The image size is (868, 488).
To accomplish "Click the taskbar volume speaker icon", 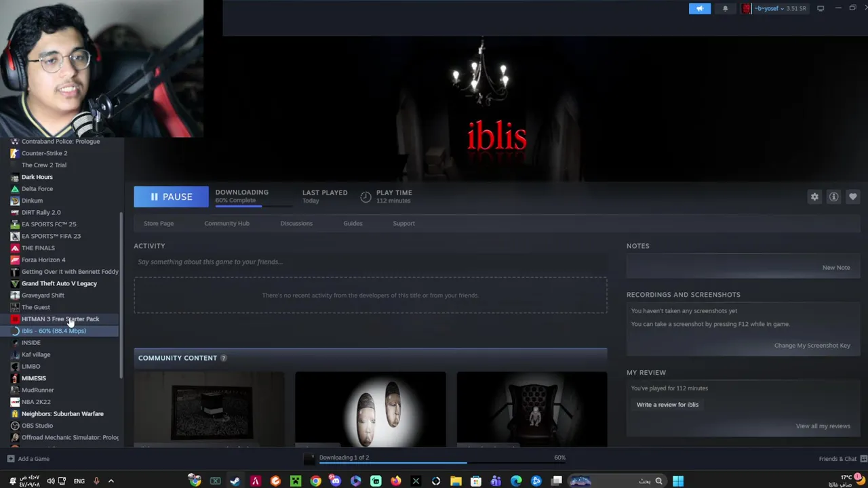I will tap(50, 481).
